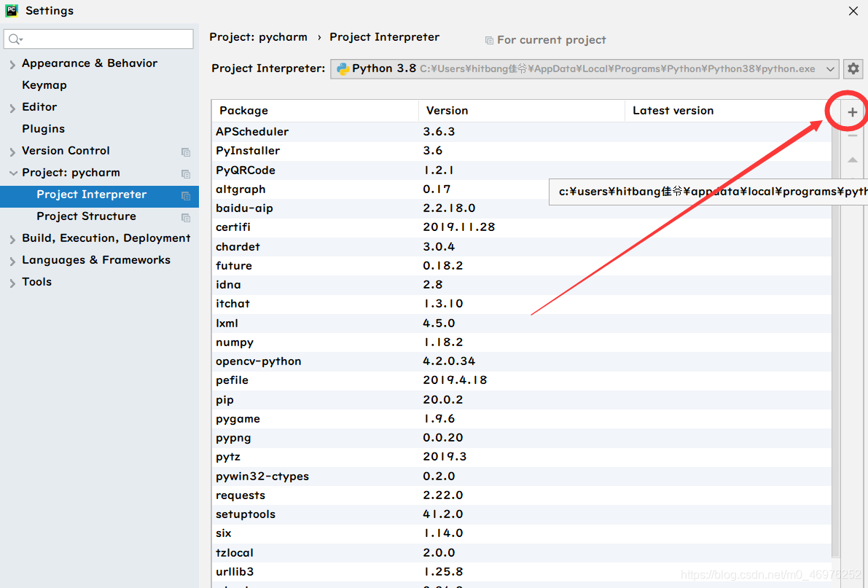Click the For current project indicator icon
The height and width of the screenshot is (588, 868).
coord(489,40)
